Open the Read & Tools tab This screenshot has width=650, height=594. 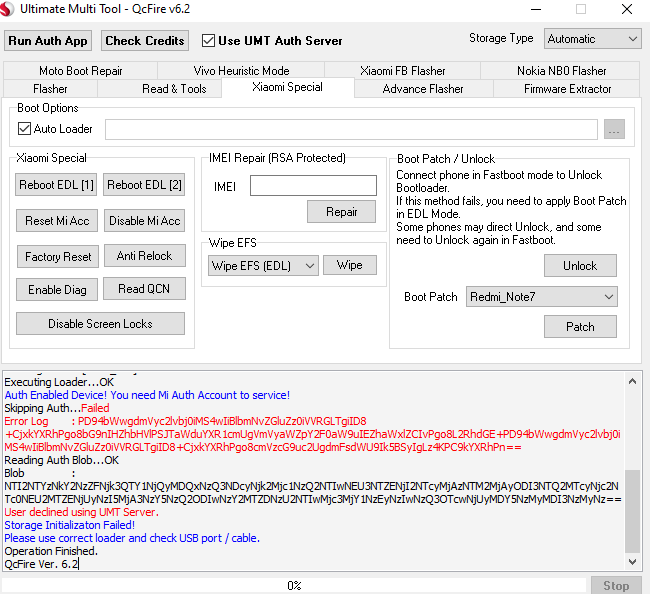click(x=174, y=89)
